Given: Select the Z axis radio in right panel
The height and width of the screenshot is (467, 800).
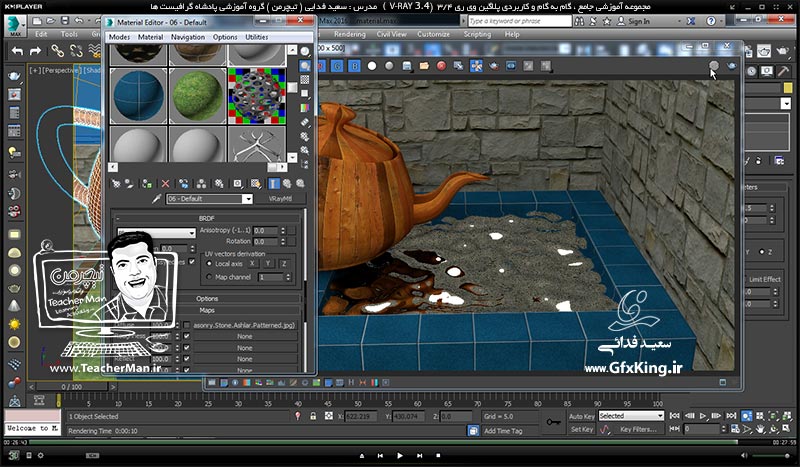Looking at the screenshot, I should pos(763,252).
